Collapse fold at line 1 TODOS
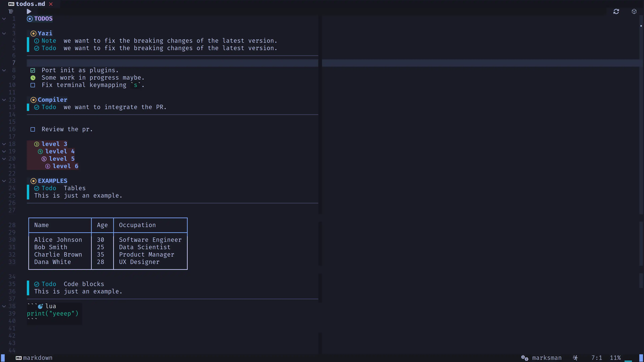644x362 pixels. point(4,19)
